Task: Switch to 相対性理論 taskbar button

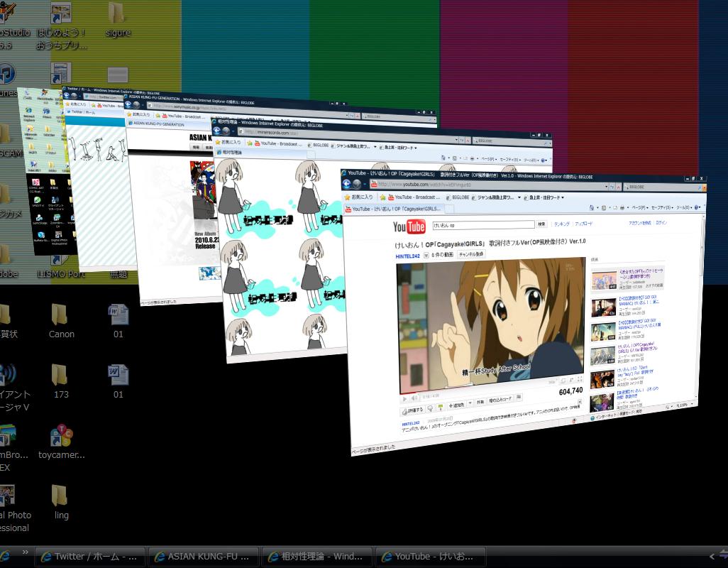Action: pos(317,557)
